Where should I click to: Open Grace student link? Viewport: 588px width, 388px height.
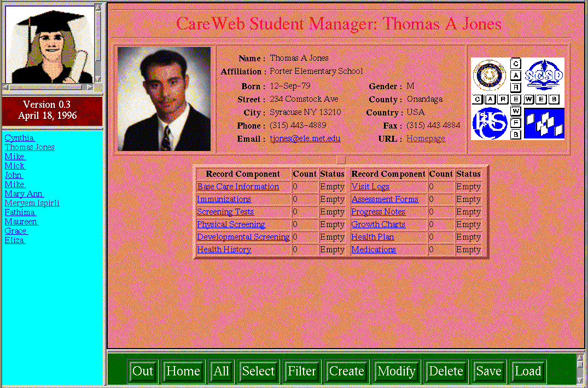point(16,231)
